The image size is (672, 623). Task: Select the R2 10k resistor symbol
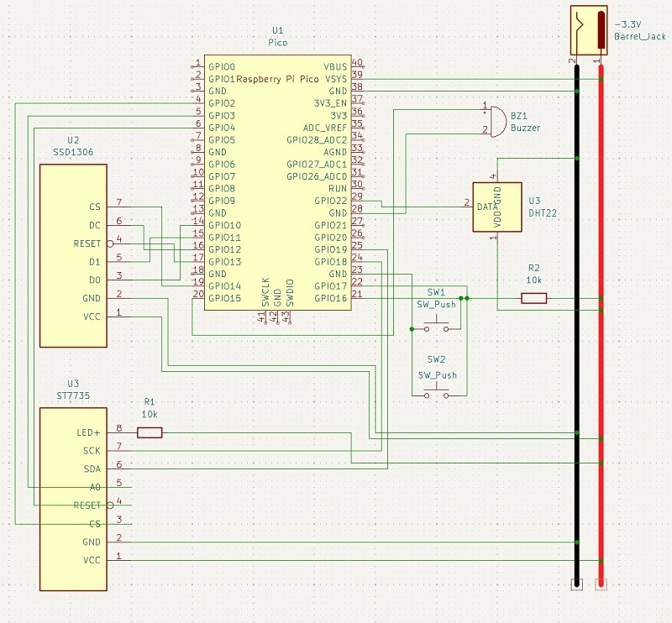(534, 298)
